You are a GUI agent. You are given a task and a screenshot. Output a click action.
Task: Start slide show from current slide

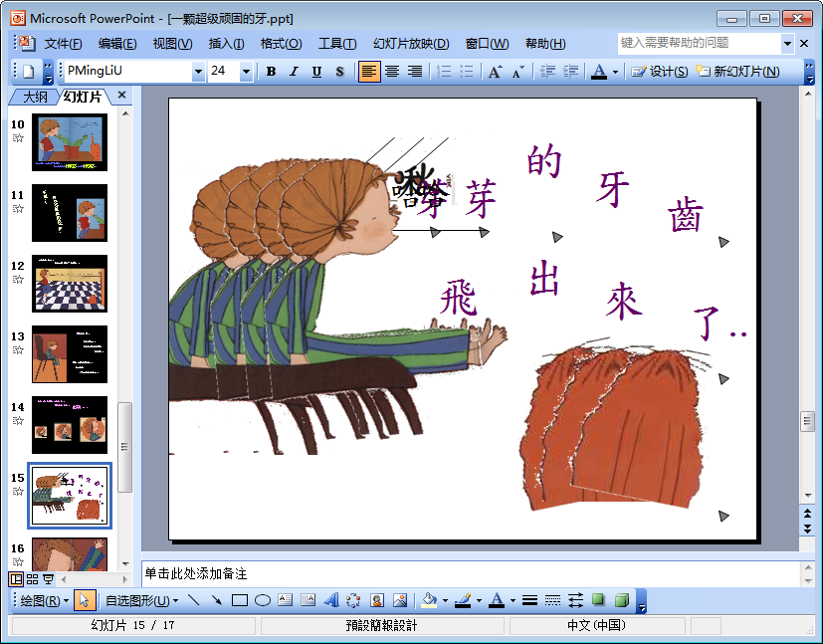[49, 579]
